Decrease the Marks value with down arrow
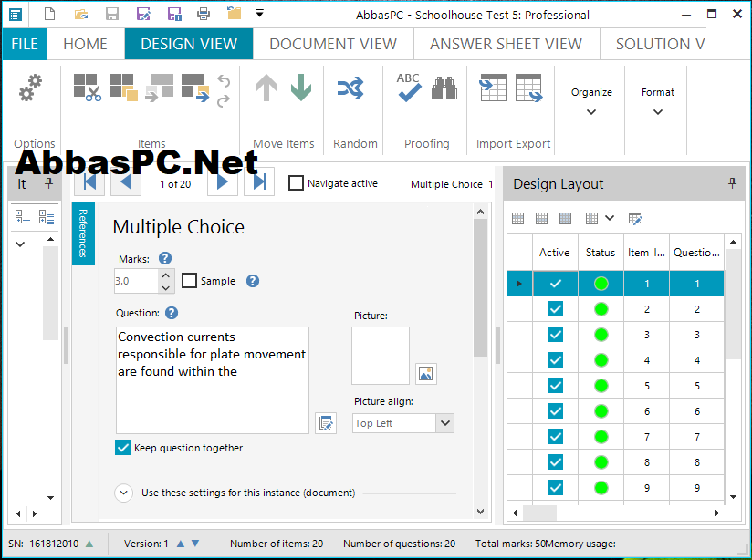The width and height of the screenshot is (752, 560). [x=165, y=287]
